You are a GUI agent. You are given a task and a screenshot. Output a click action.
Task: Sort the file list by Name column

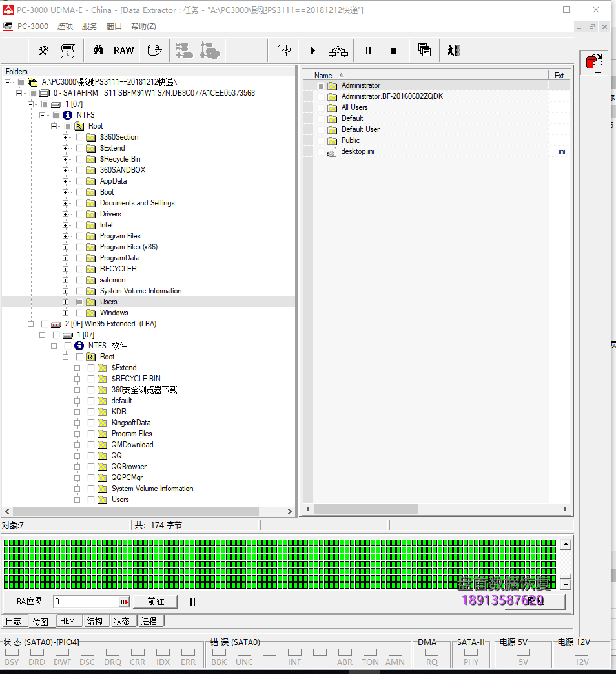click(431, 75)
